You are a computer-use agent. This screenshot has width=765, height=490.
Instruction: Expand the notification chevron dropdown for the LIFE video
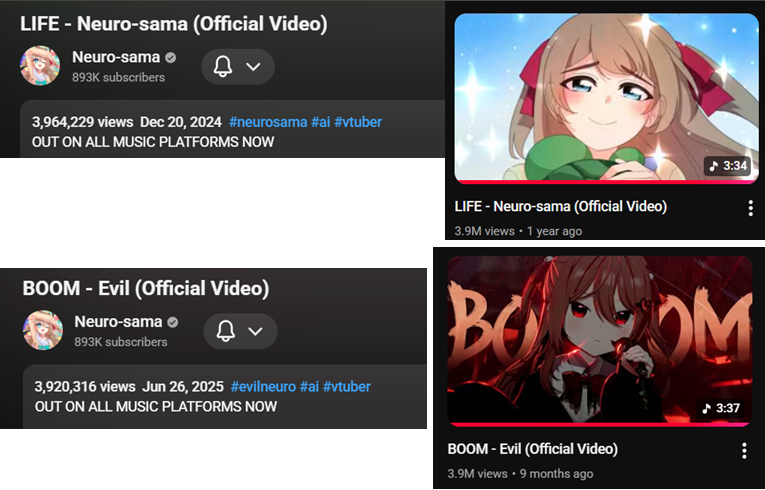(253, 66)
